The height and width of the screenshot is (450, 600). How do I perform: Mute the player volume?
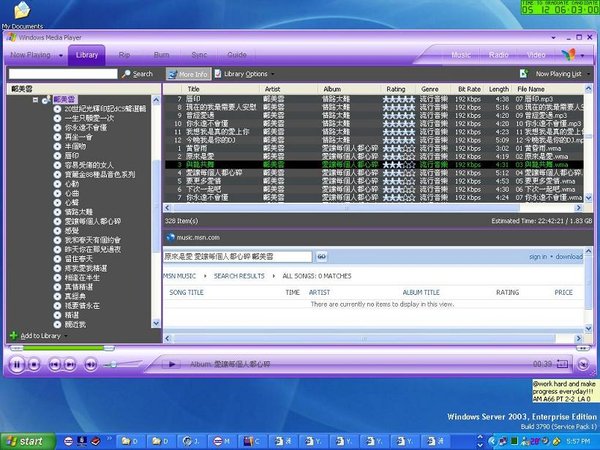[x=90, y=364]
